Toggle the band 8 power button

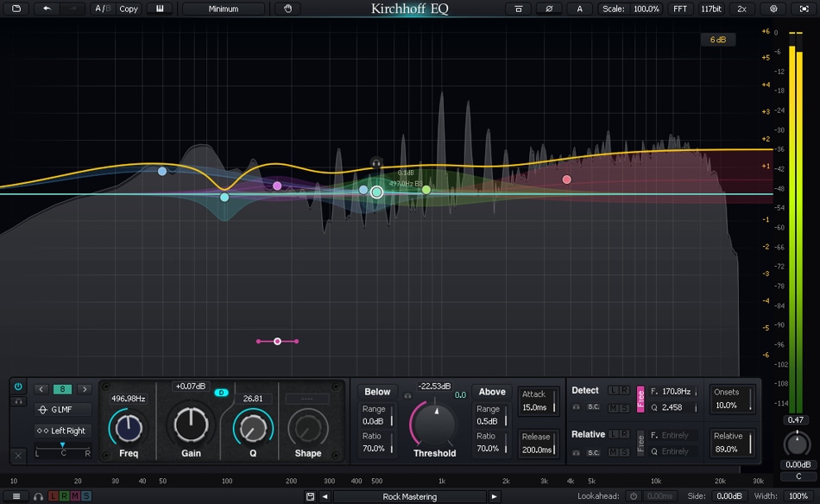pyautogui.click(x=18, y=387)
